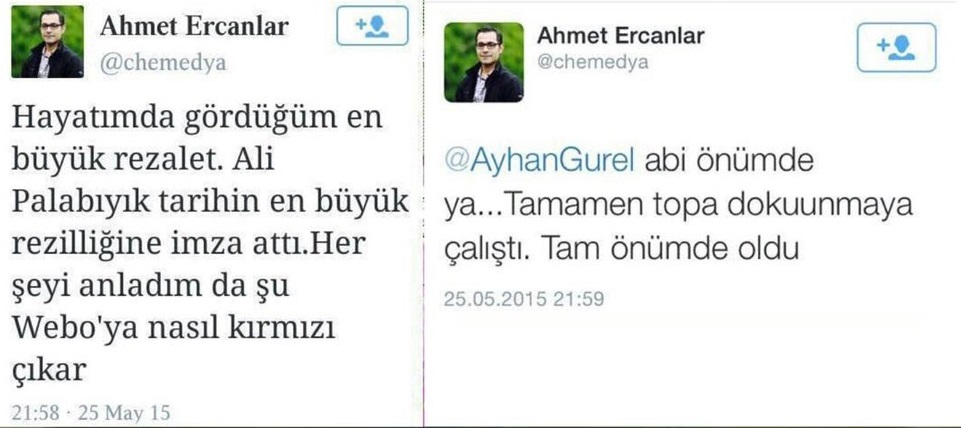The height and width of the screenshot is (428, 961).
Task: Click follow icon on the @AyhanGurel reply tweet
Action: (x=896, y=47)
